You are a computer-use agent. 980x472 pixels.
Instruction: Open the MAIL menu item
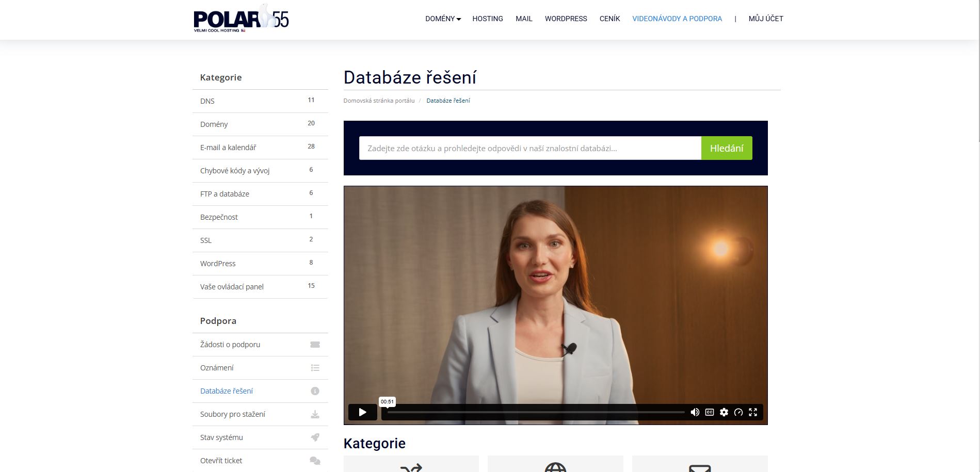tap(524, 19)
